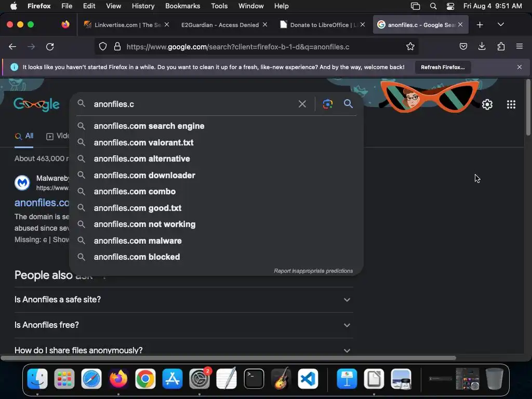
Task: Open the History menu
Action: (143, 6)
